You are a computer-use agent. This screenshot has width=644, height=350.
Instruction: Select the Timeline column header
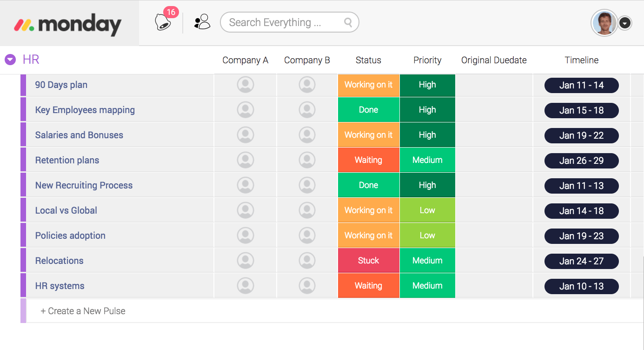coord(582,60)
